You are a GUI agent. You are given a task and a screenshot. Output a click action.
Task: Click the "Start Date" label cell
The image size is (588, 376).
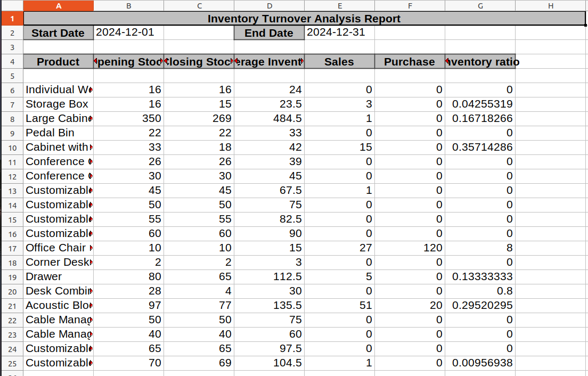click(59, 33)
